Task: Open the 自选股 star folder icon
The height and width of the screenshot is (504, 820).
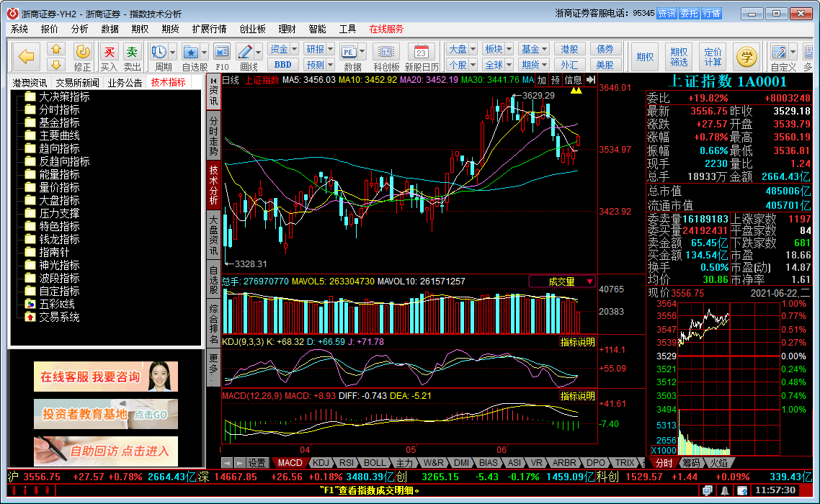Action: click(190, 52)
